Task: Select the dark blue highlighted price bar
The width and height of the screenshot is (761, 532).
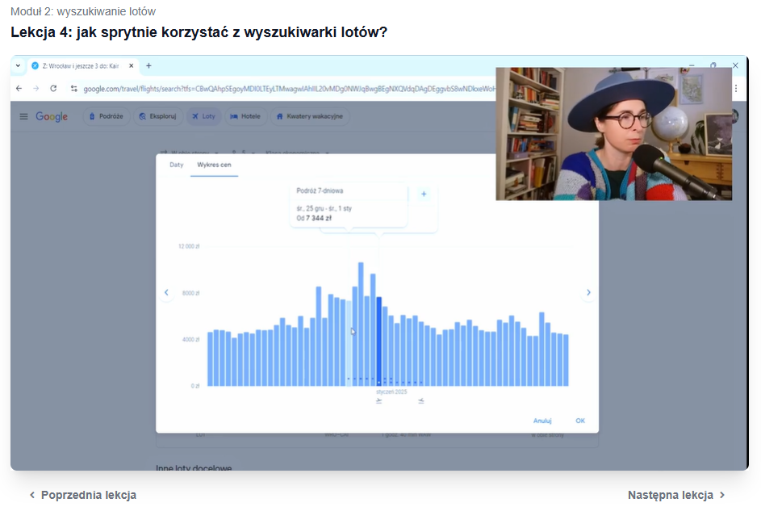Action: pyautogui.click(x=379, y=341)
